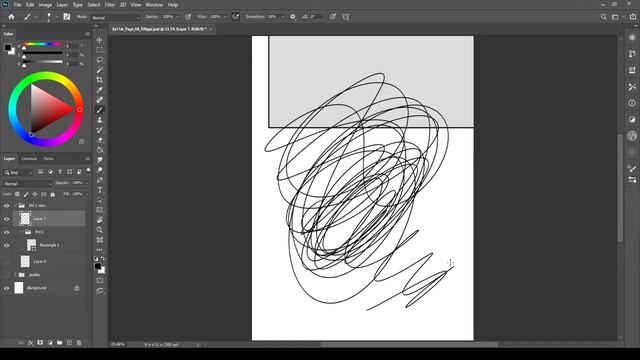Toggle visibility of the top layer group
The image size is (640, 360).
click(7, 206)
